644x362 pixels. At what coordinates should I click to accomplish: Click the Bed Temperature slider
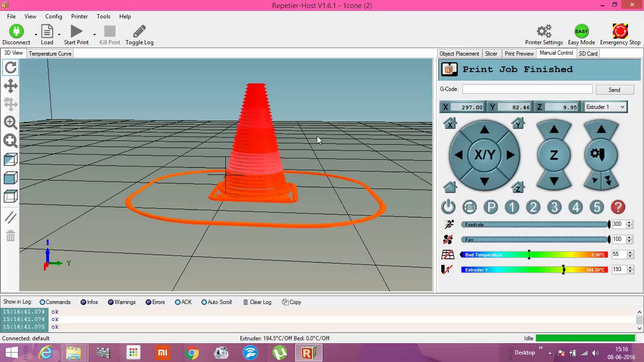point(534,255)
